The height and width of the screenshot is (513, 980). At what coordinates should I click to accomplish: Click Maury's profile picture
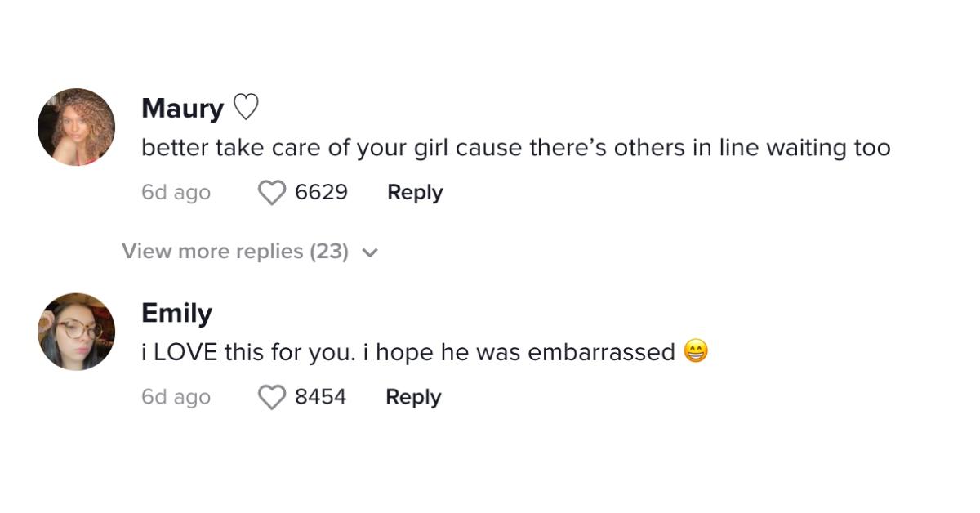(x=76, y=127)
